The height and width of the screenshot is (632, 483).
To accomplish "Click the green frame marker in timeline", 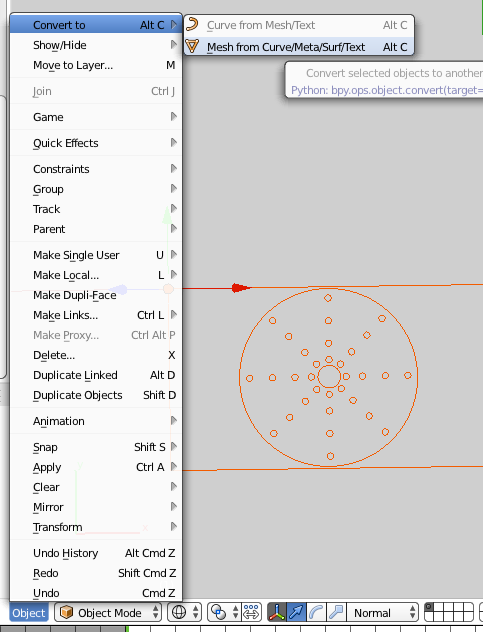I will pyautogui.click(x=127, y=629).
